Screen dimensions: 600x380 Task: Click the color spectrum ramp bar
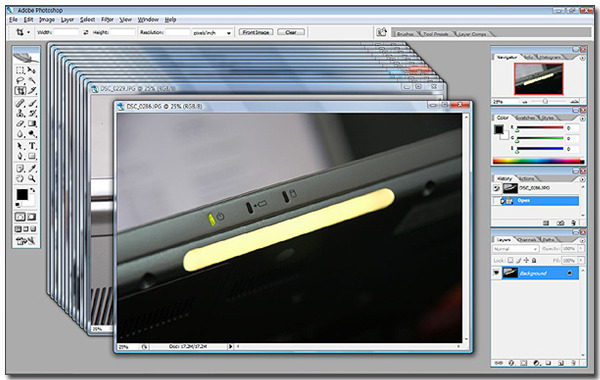(x=538, y=161)
